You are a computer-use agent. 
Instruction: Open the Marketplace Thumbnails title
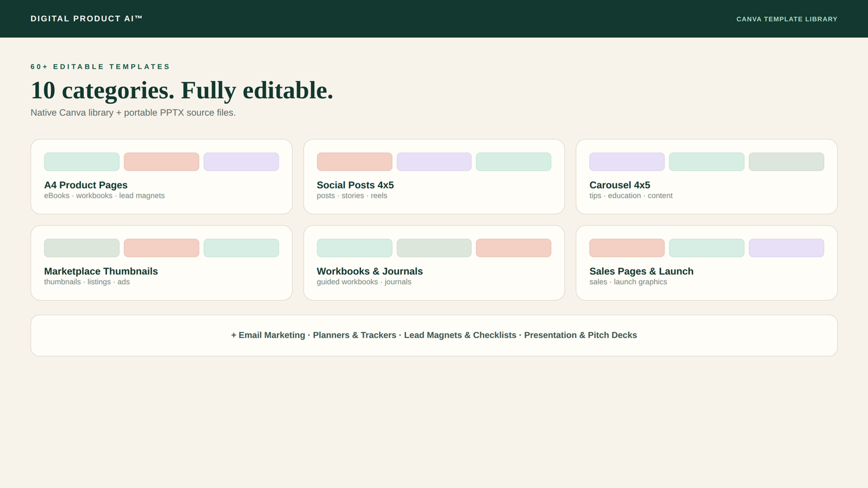coord(101,271)
